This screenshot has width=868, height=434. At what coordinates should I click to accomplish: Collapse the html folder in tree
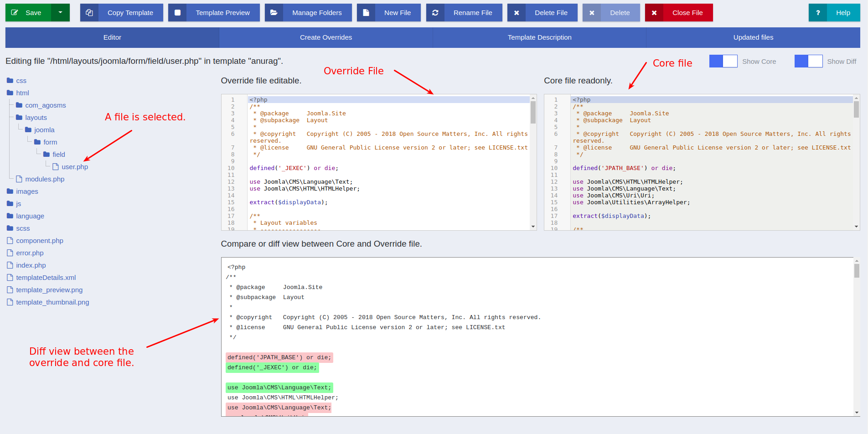pos(22,93)
